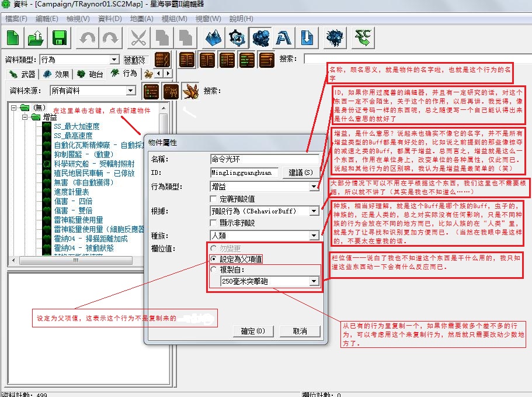Click the 確定(O) button
Image resolution: width=532 pixels, height=397 pixels.
[253, 331]
